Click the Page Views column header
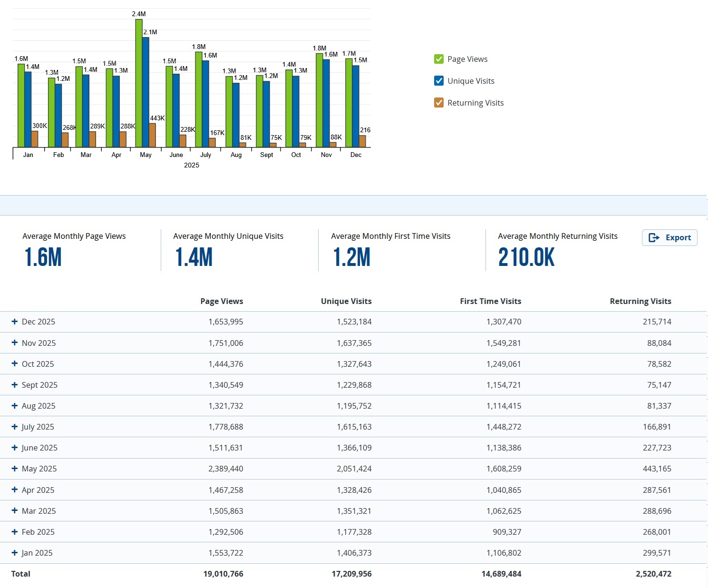Screen dimensions: 708x588 tap(222, 301)
